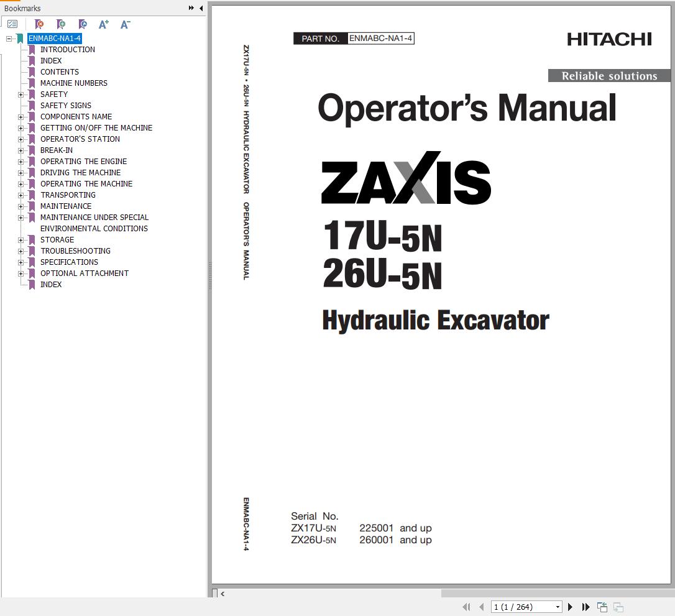Go to the previous page
The image size is (675, 616).
point(481,607)
